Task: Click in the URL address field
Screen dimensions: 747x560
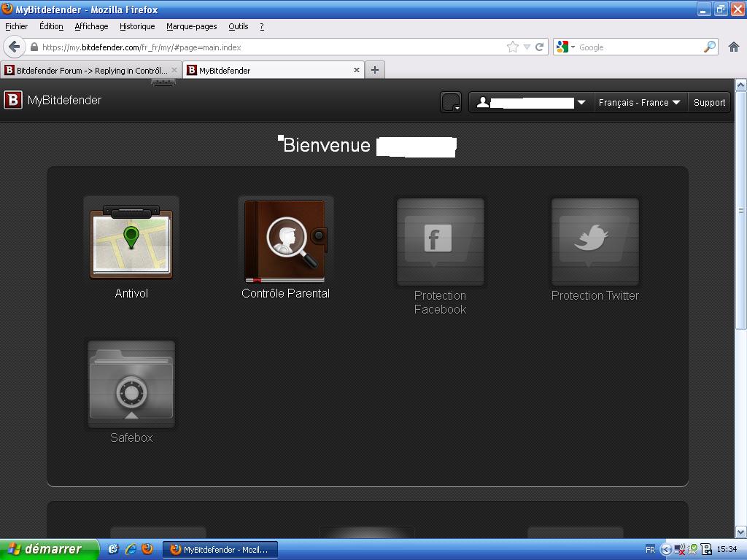Action: click(x=273, y=47)
